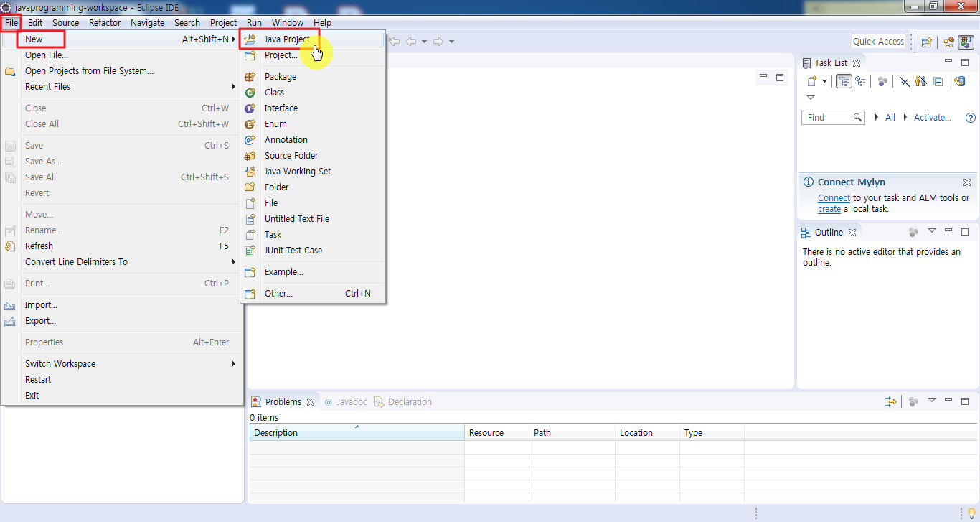The height and width of the screenshot is (522, 980).
Task: Click Open Projects from File System...
Action: point(122,71)
